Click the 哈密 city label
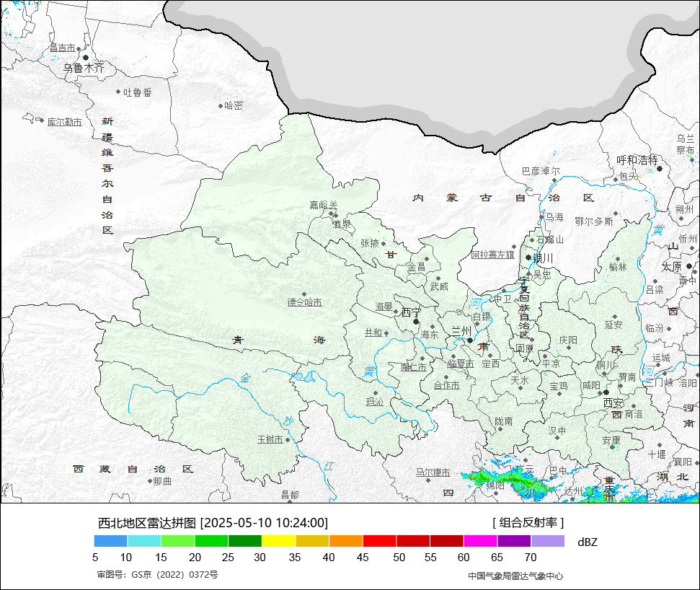 [234, 105]
